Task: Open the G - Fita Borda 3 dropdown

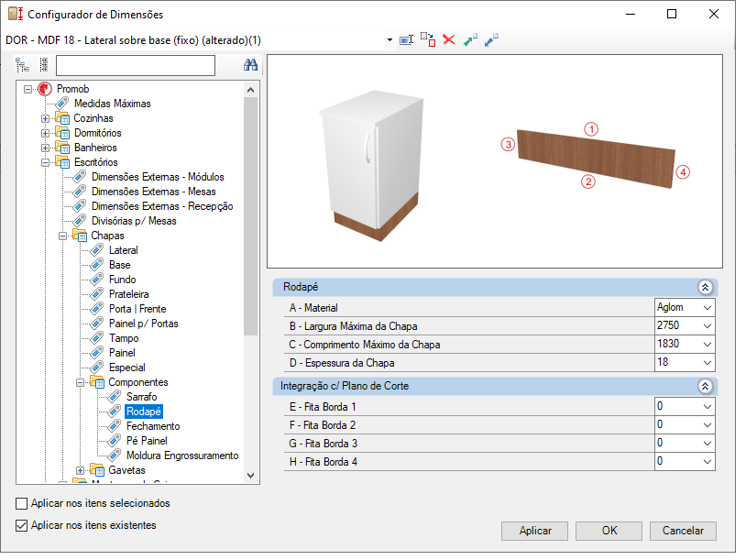Action: [708, 443]
